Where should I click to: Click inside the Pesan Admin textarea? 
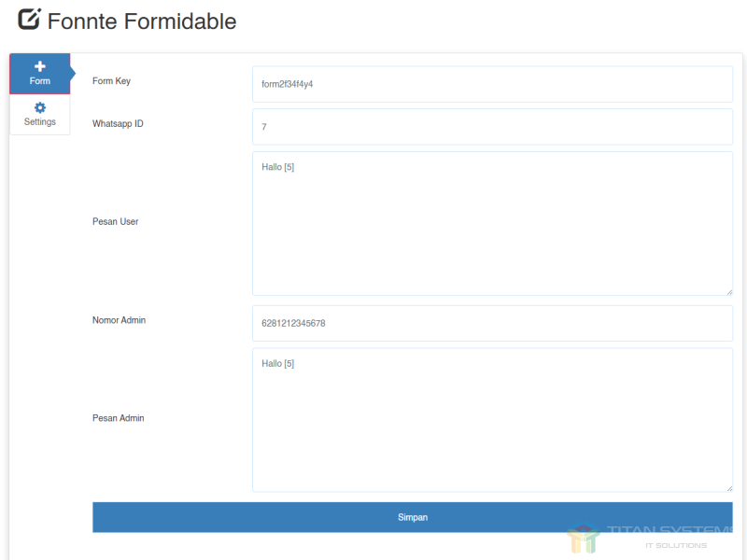492,420
